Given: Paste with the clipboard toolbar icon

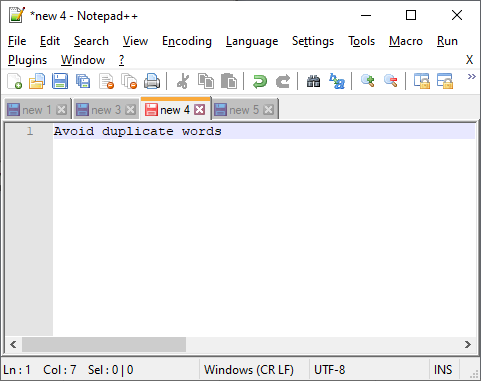Looking at the screenshot, I should click(229, 81).
